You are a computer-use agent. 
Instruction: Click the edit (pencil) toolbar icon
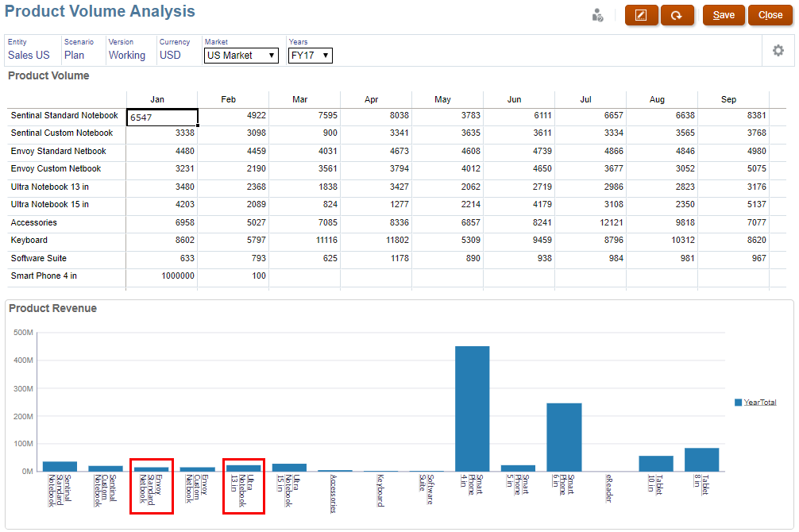pyautogui.click(x=641, y=15)
